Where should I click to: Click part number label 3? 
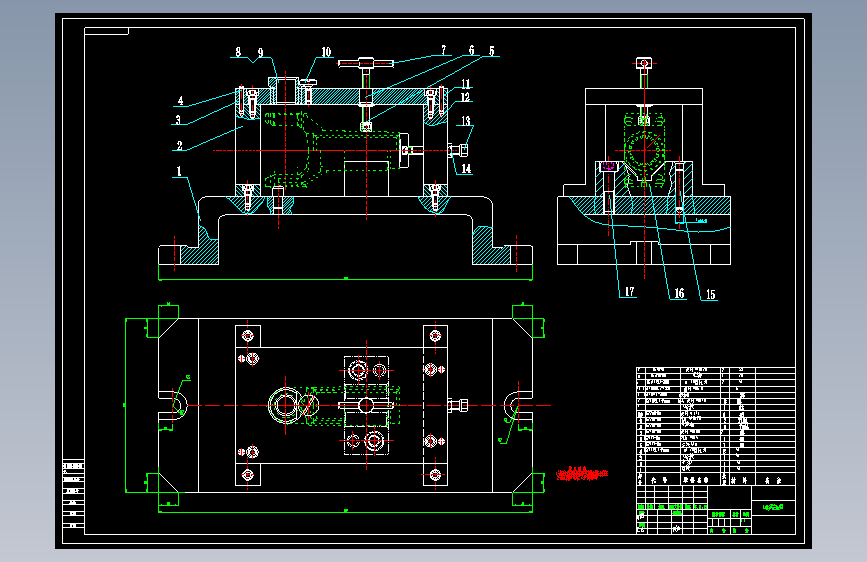coord(177,119)
